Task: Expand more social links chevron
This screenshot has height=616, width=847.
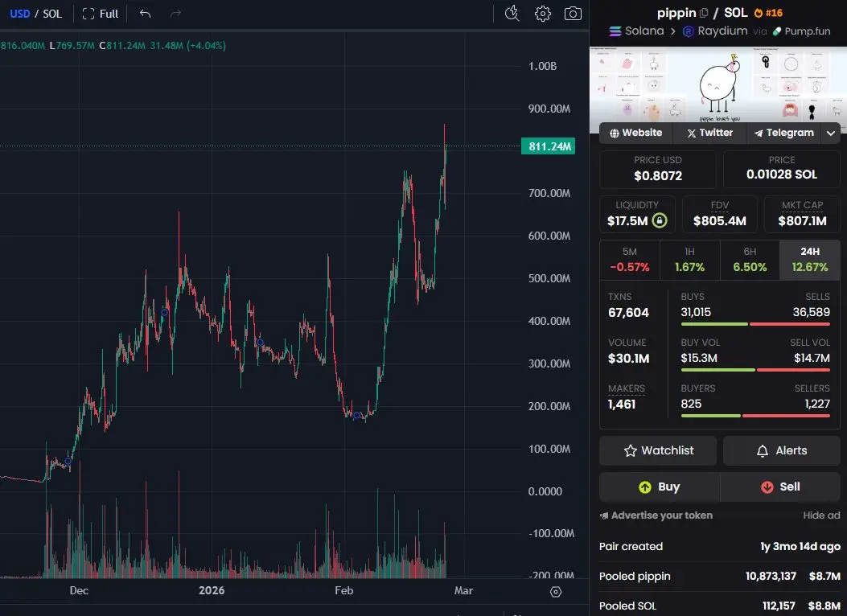Action: click(x=831, y=133)
